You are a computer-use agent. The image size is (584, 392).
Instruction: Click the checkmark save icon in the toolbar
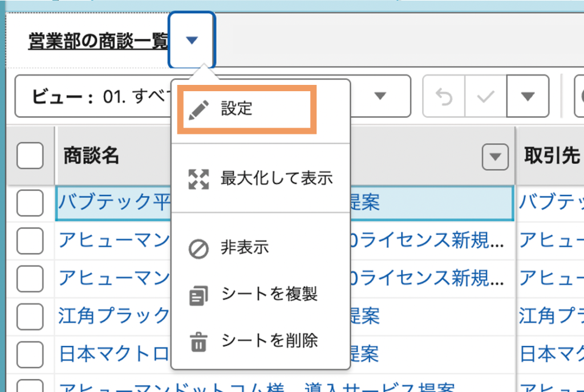(x=486, y=96)
